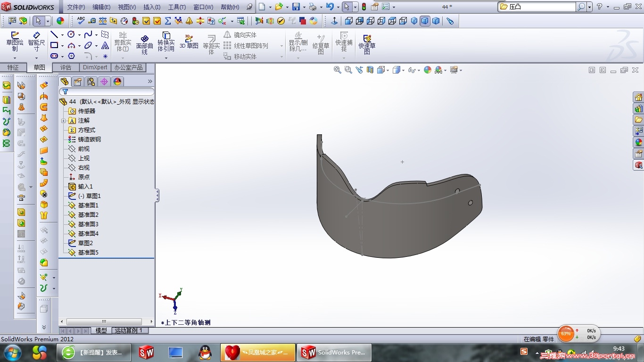
Task: Open the Design Library in task pane
Action: pos(639,108)
